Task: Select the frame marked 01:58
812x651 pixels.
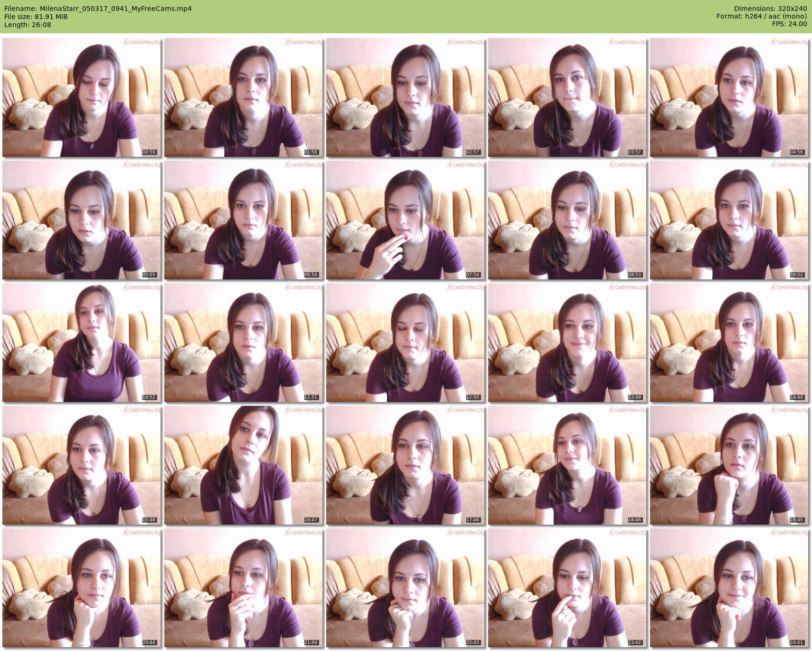Action: (x=244, y=97)
